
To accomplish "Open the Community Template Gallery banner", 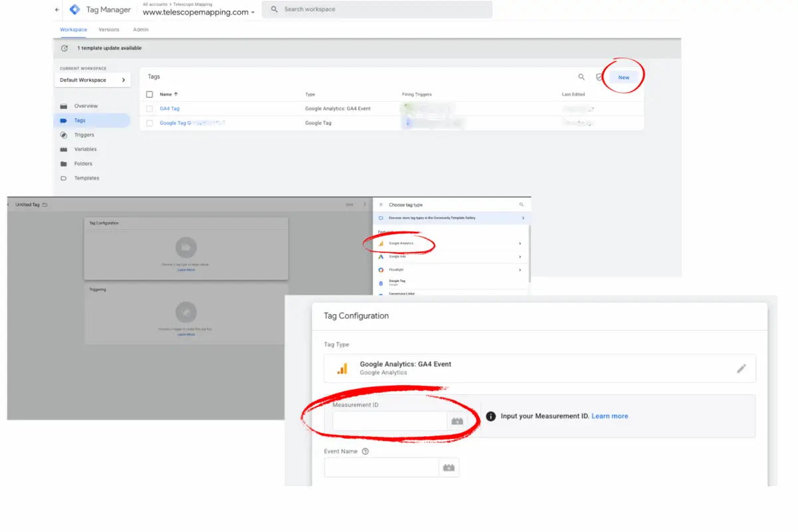I will [x=452, y=218].
